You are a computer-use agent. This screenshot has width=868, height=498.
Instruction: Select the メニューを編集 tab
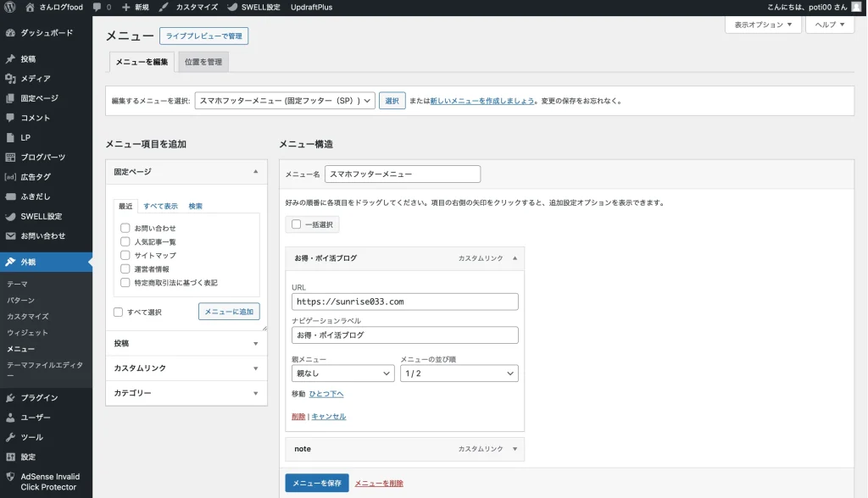click(142, 62)
